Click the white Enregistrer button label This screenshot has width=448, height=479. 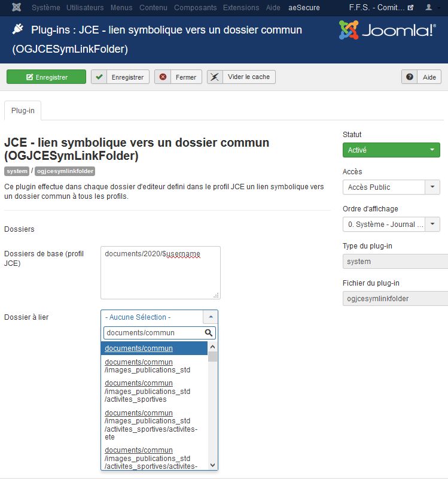[127, 77]
